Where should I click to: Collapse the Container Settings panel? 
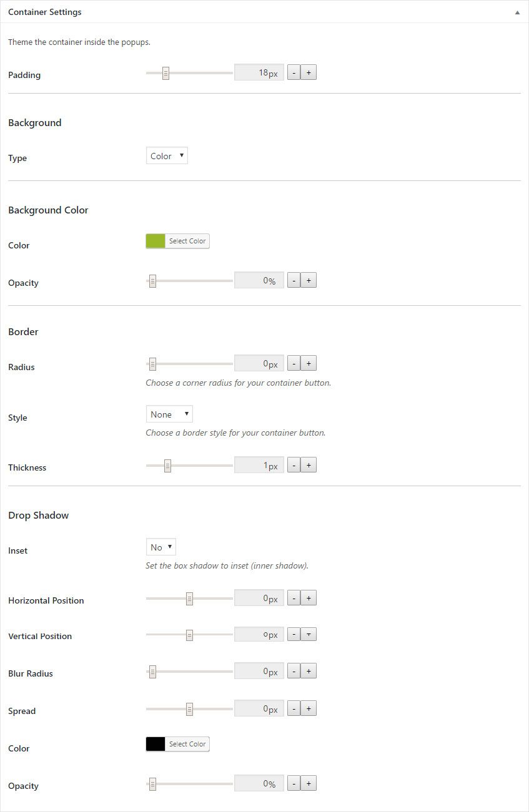point(517,11)
